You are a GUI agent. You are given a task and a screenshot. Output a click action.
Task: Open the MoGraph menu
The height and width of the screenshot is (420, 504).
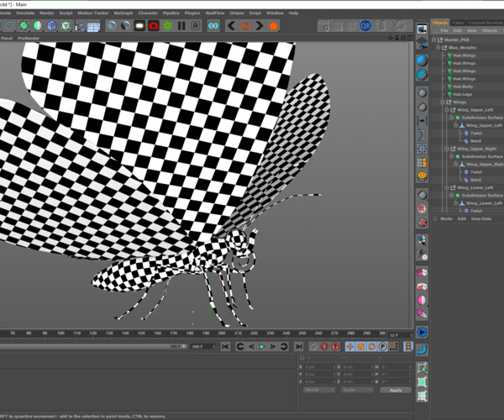123,13
